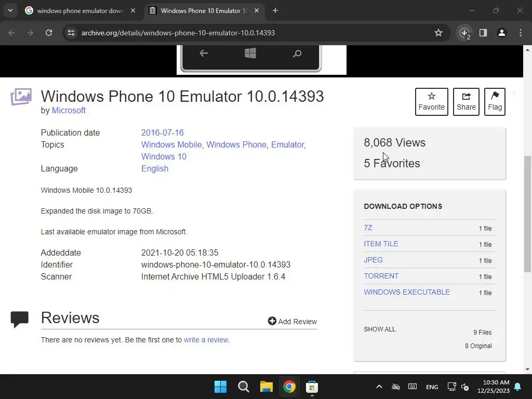Click the emulator screenshot thumbnail at top
This screenshot has width=532, height=399.
(x=261, y=60)
